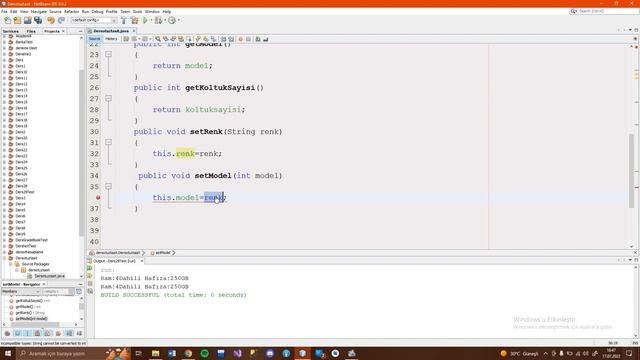This screenshot has height=360, width=640.
Task: Toggle Show Non-Public Members in Navigator
Action: pyautogui.click(x=38, y=334)
